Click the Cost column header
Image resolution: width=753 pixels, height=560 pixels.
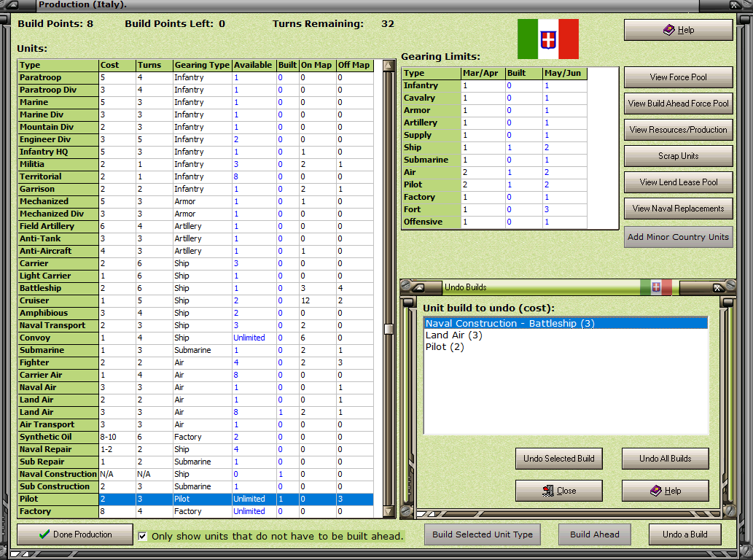pyautogui.click(x=117, y=66)
